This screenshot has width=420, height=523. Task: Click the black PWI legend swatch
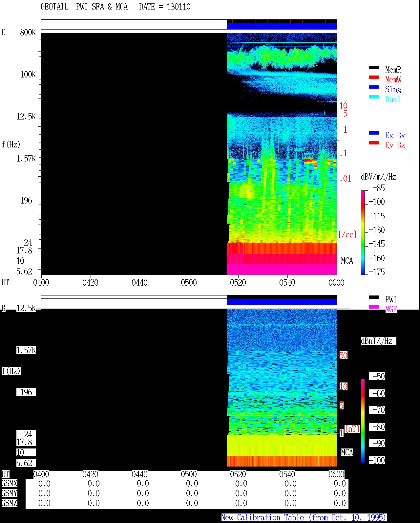[374, 297]
